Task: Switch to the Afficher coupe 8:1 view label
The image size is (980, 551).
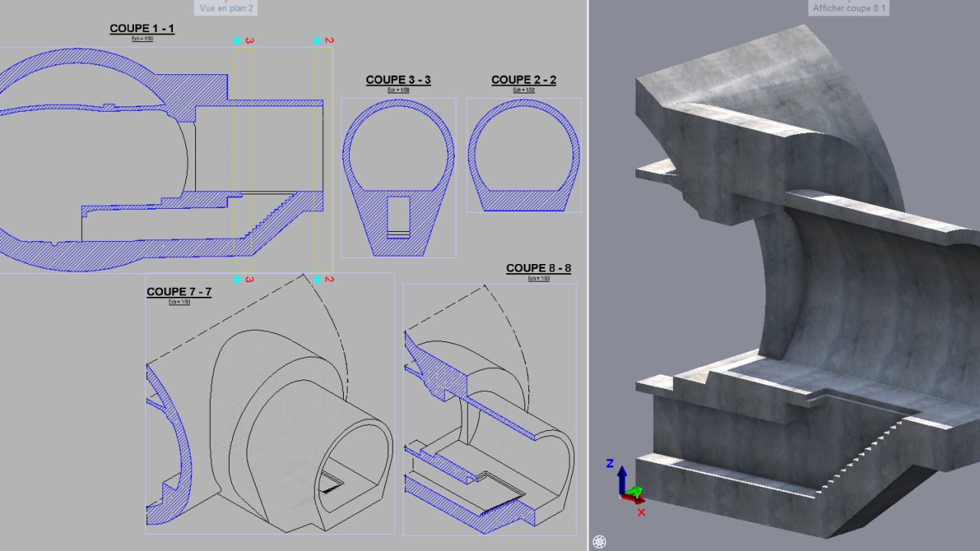Action: pyautogui.click(x=848, y=8)
